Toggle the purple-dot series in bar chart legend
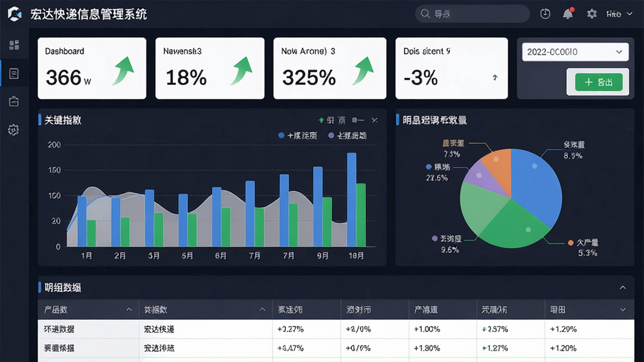The height and width of the screenshot is (362, 644). [x=347, y=136]
